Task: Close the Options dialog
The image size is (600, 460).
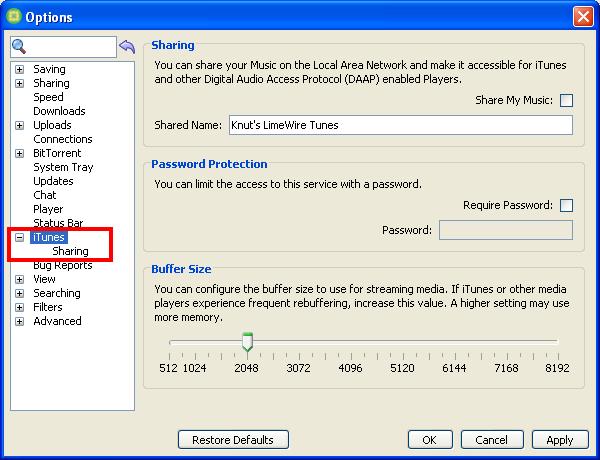Action: [x=583, y=17]
